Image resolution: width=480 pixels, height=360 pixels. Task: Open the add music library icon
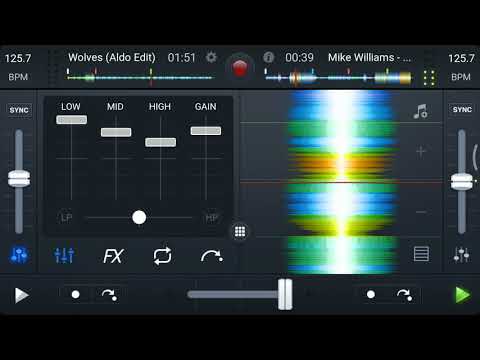421,111
